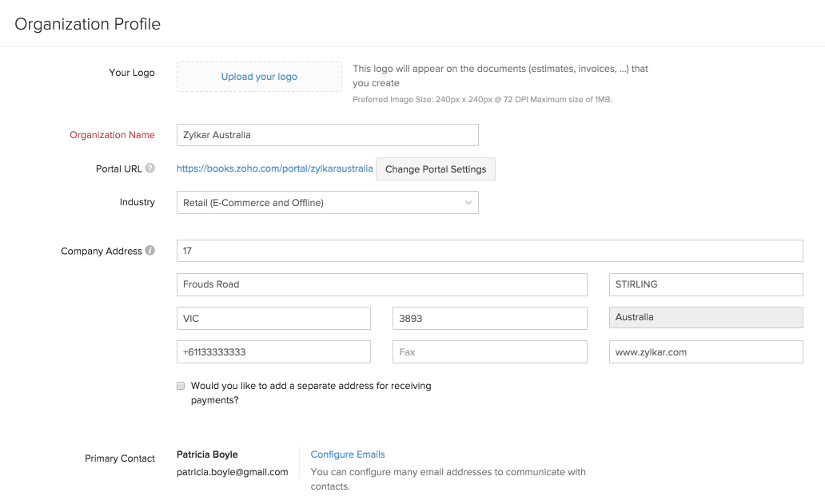This screenshot has height=504, width=825.
Task: Select the Frouds Road street field
Action: 382,284
